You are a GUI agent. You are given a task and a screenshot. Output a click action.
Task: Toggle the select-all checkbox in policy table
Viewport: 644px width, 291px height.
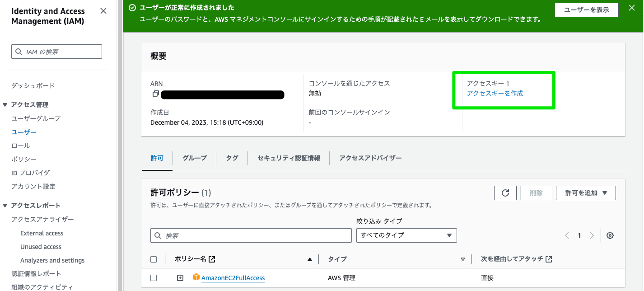click(154, 259)
